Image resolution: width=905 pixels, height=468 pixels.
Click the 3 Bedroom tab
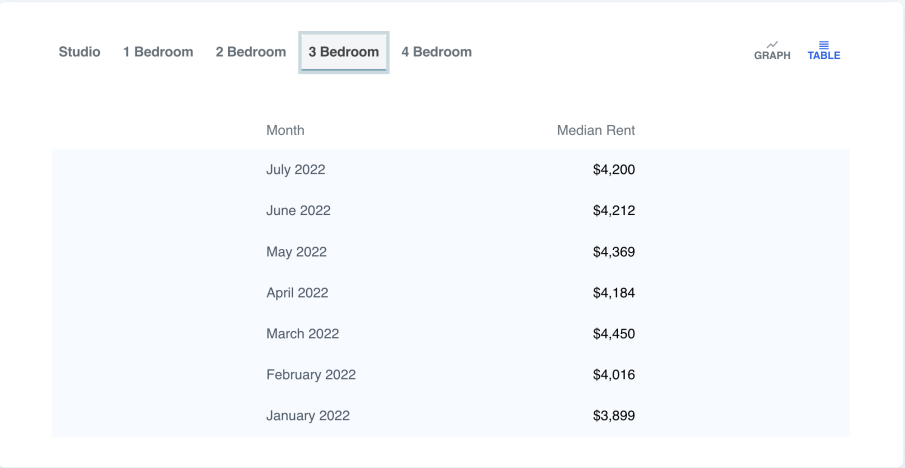344,52
